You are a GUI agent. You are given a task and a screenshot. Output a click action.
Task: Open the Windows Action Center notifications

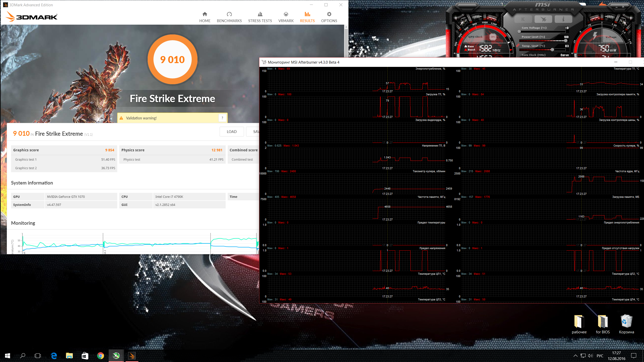(634, 356)
